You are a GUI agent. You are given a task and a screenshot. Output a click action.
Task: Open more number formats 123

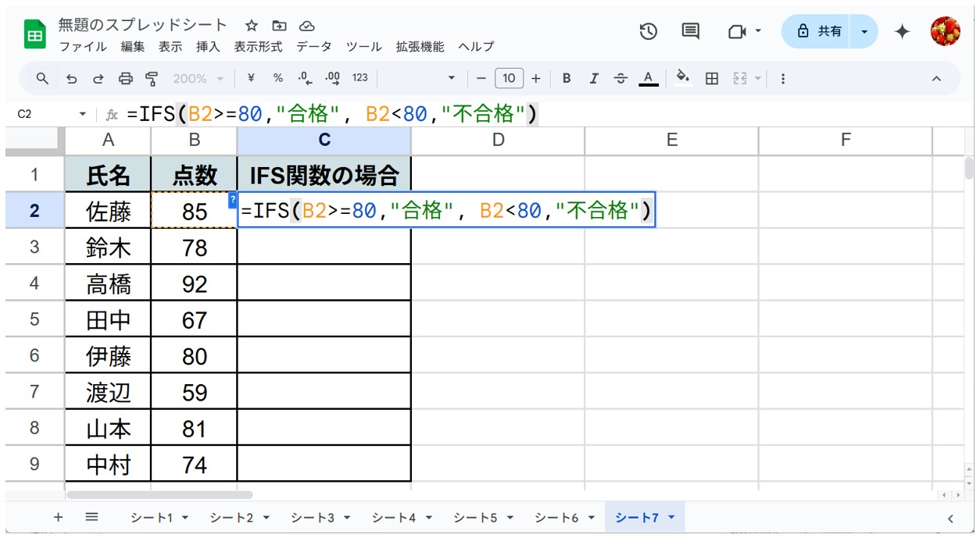point(360,78)
